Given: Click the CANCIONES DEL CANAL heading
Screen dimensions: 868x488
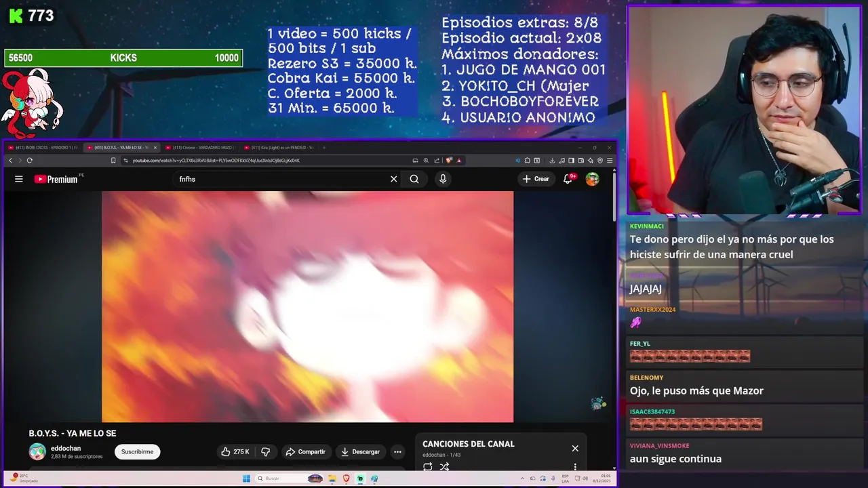Looking at the screenshot, I should (469, 444).
